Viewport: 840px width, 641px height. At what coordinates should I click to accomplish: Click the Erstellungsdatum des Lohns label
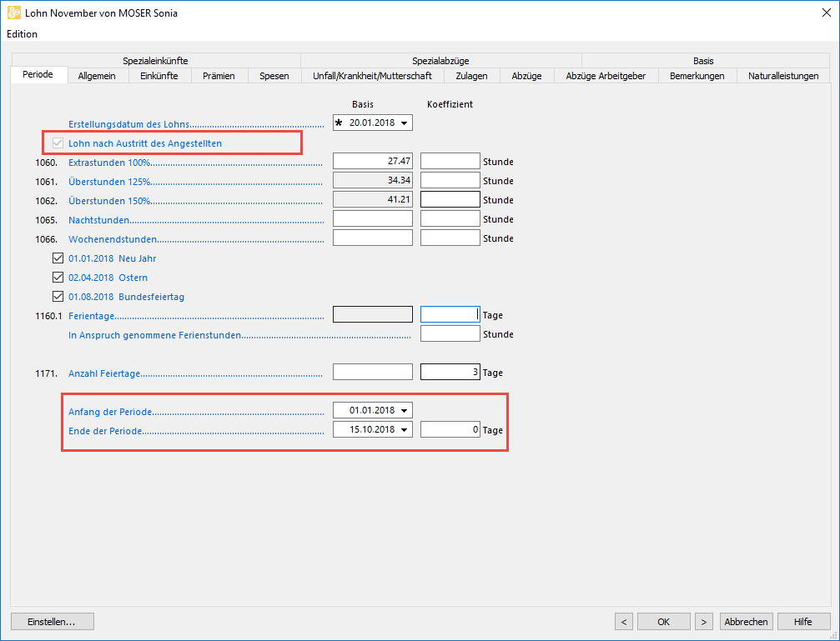click(x=129, y=124)
